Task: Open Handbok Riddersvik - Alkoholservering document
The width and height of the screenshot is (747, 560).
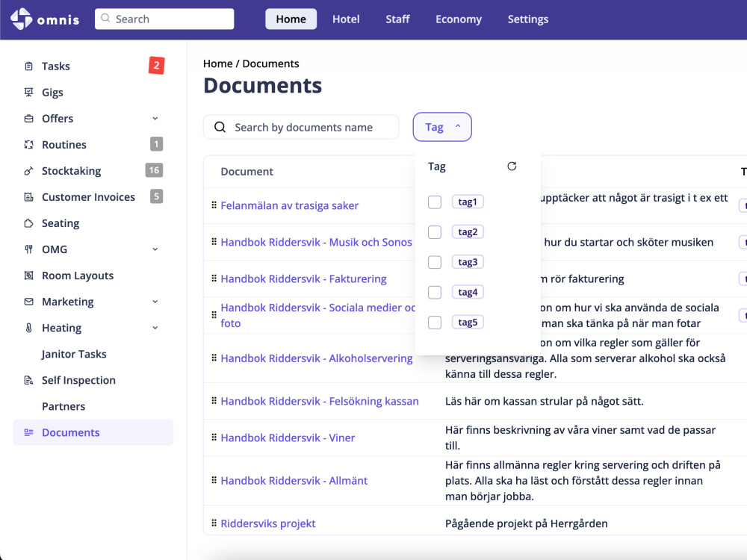Action: [x=317, y=358]
